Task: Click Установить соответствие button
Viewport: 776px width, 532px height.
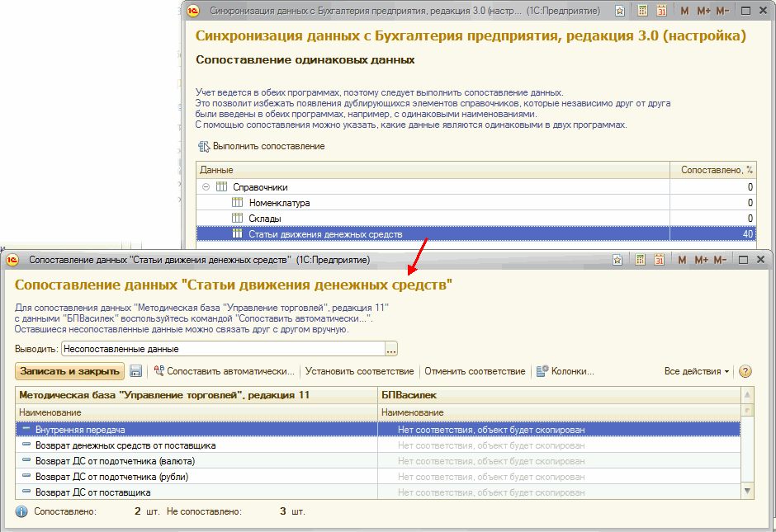Action: 359,371
